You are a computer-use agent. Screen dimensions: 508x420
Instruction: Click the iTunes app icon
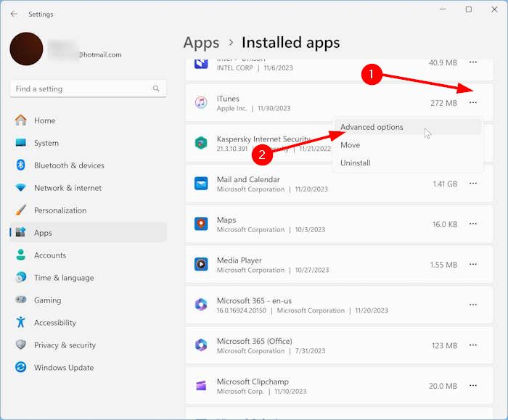point(201,103)
